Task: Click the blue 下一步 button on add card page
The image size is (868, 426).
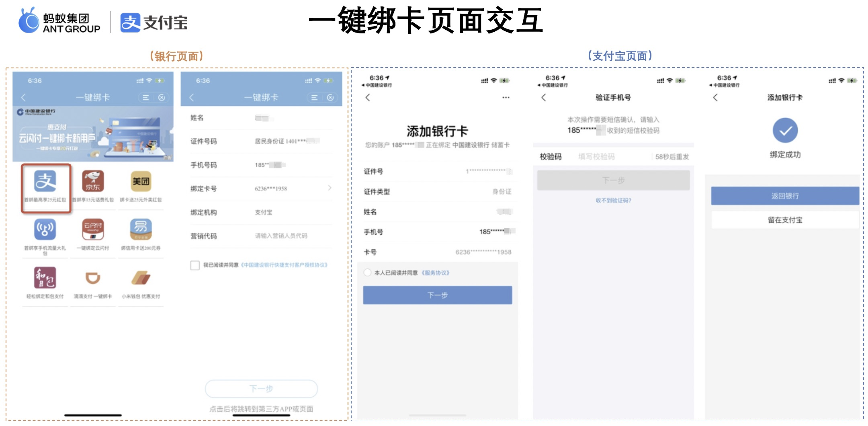Action: [437, 295]
